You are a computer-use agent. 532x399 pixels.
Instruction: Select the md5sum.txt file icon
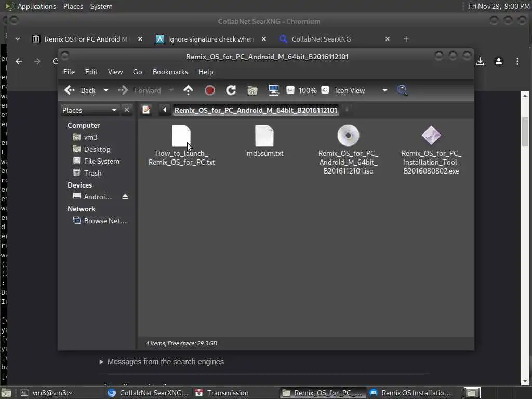(264, 136)
